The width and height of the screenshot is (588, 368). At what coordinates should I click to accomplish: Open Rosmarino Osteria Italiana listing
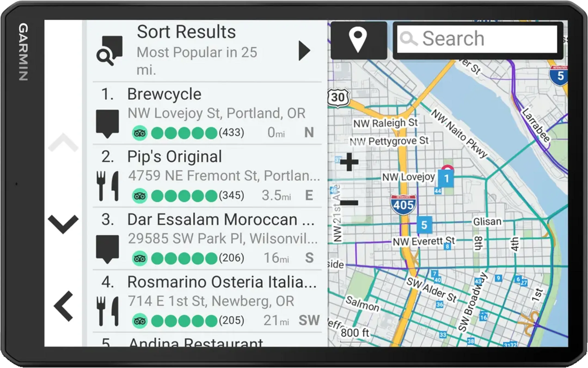click(207, 301)
